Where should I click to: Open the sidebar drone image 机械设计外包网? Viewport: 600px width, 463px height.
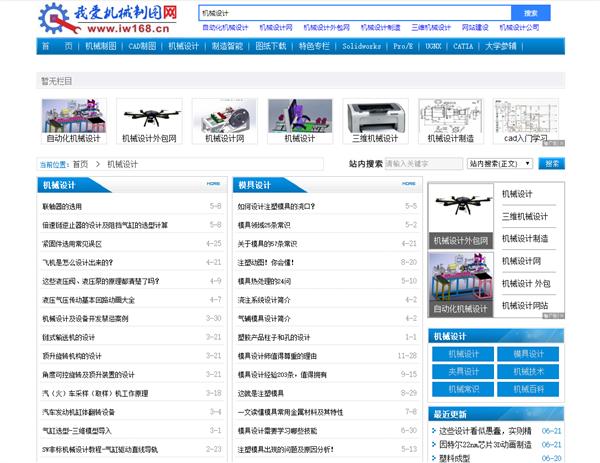(461, 217)
